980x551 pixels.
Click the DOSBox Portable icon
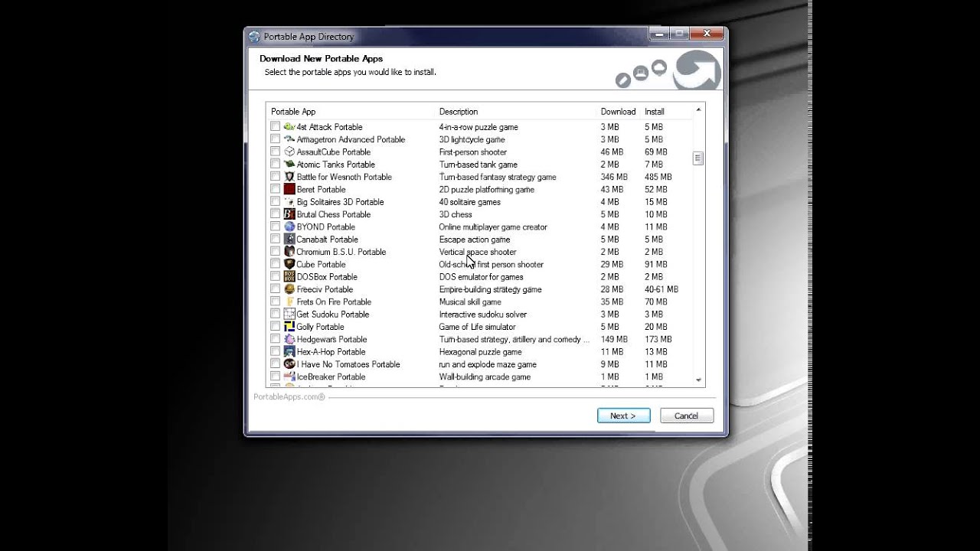(x=289, y=277)
